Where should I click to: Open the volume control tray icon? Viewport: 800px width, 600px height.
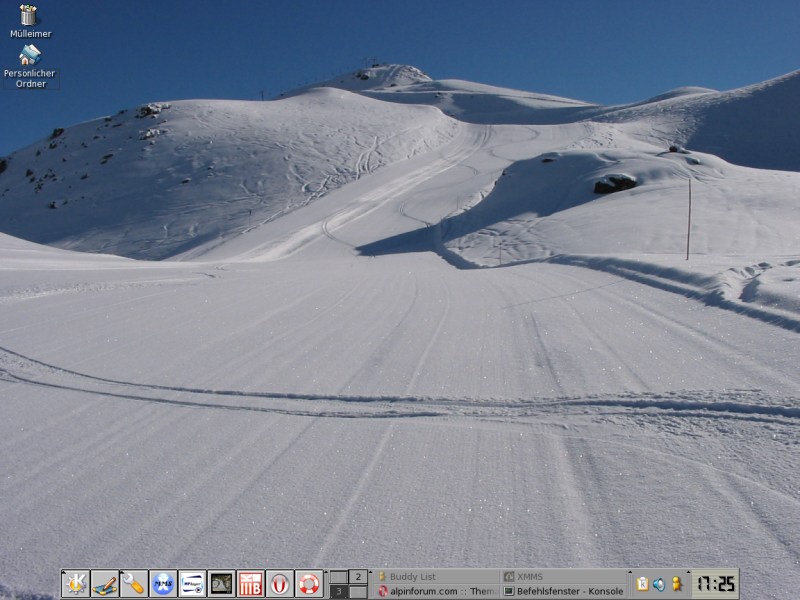(658, 583)
